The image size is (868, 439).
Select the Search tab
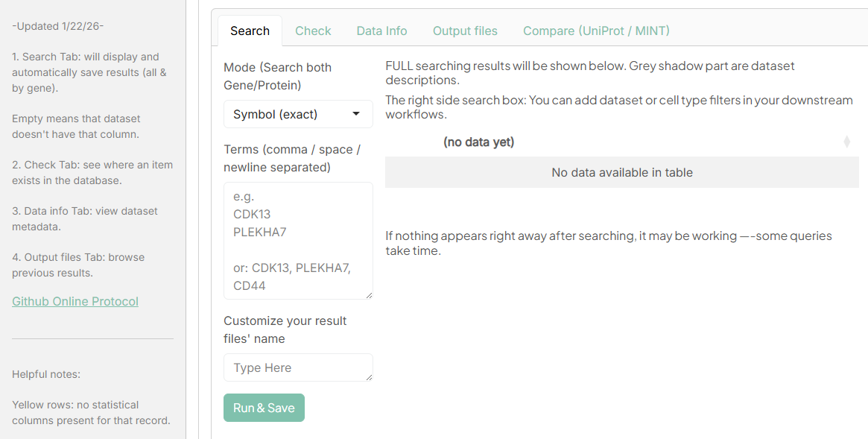click(x=250, y=31)
